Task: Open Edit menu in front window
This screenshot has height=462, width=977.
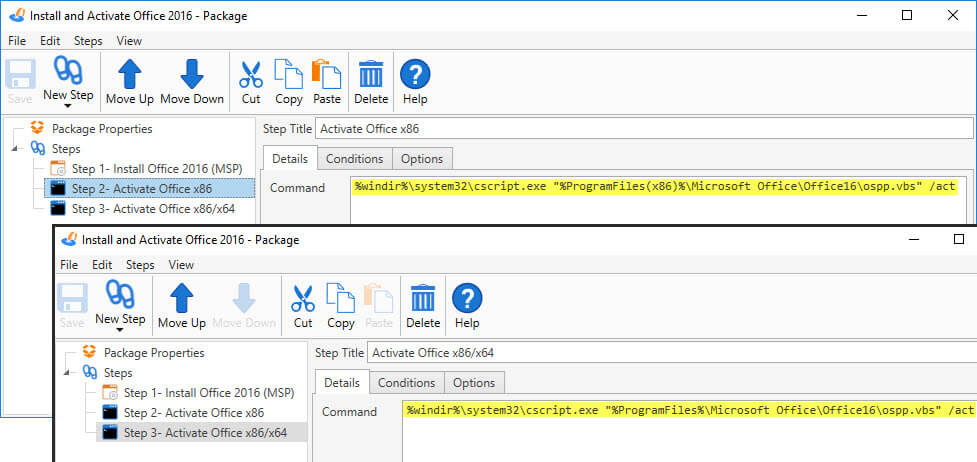Action: point(102,265)
